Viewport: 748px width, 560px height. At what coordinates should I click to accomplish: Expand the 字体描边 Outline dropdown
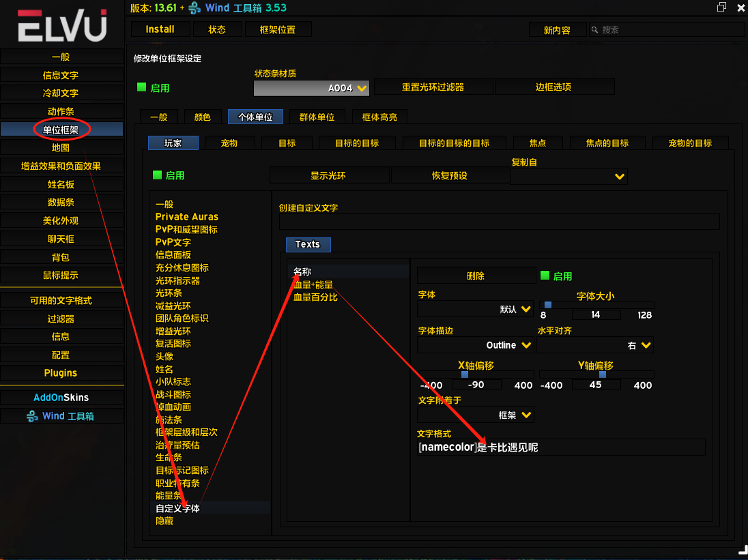[x=476, y=345]
